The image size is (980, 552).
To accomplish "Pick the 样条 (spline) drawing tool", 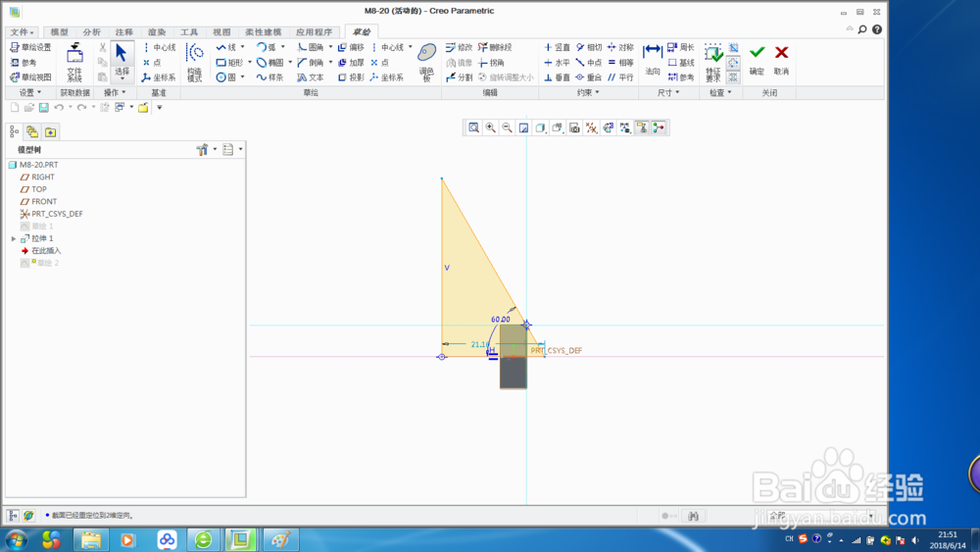I will pyautogui.click(x=269, y=77).
